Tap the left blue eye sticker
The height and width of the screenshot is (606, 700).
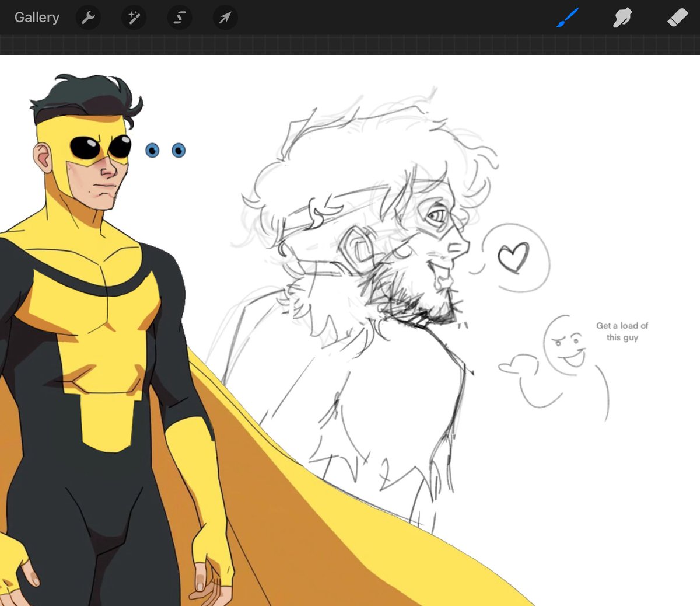pos(152,151)
